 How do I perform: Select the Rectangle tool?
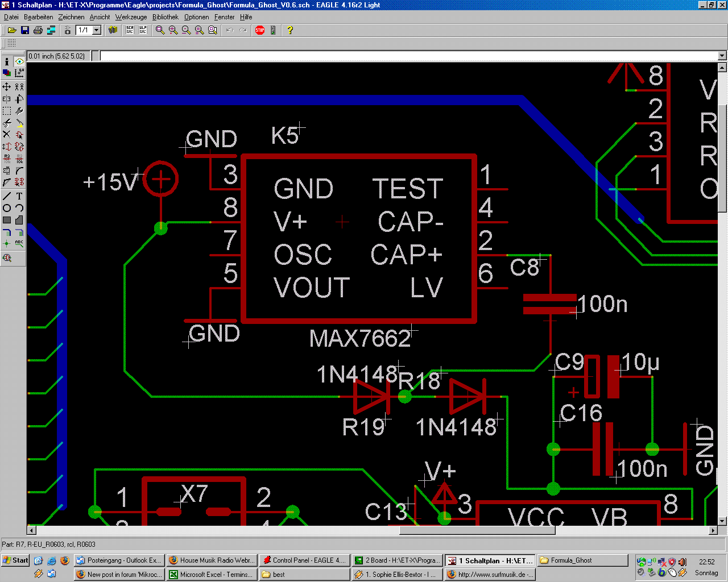(7, 220)
